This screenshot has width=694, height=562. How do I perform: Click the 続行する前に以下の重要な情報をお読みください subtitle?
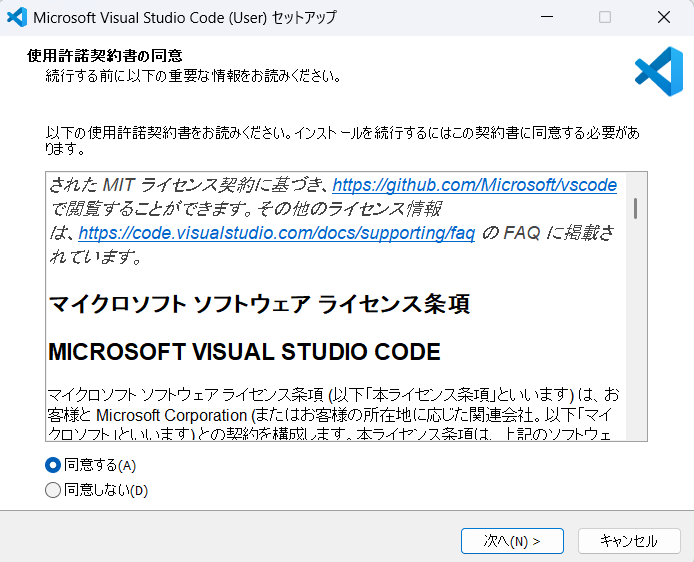(x=193, y=76)
